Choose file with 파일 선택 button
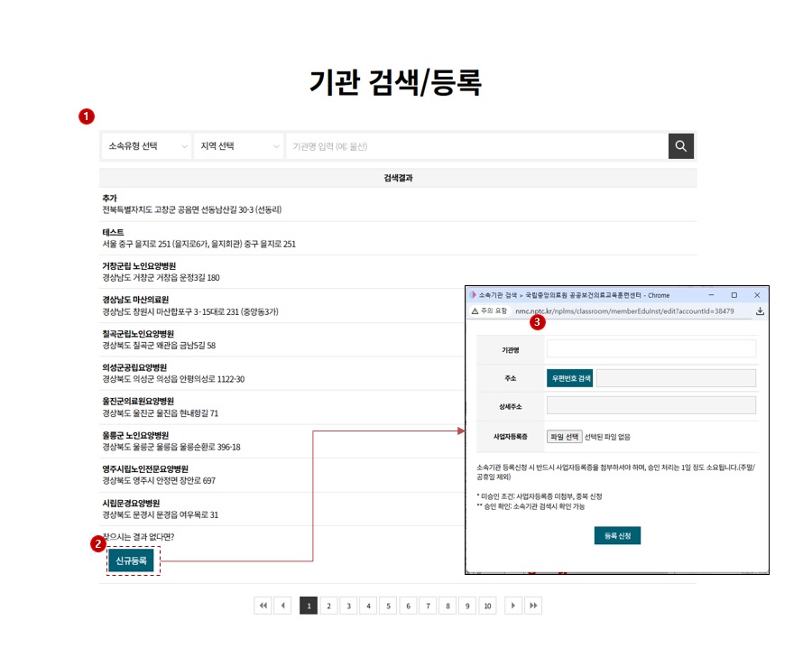The width and height of the screenshot is (812, 667). (x=564, y=437)
